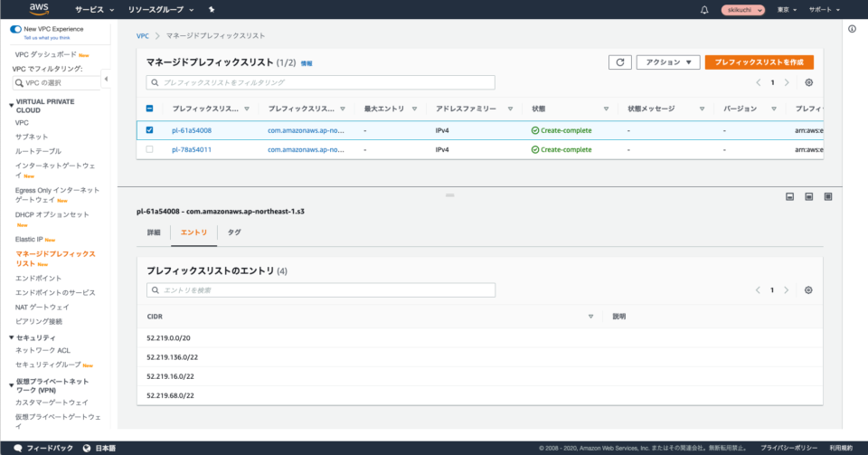This screenshot has width=868, height=455.
Task: Open the サービス dropdown menu
Action: 95,9
